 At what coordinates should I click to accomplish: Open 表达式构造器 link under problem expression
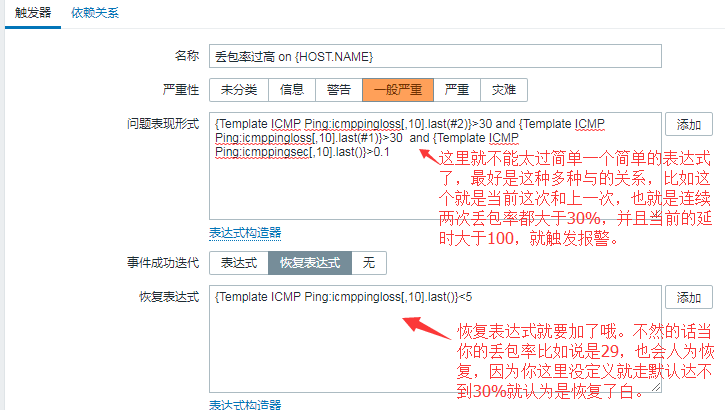(x=245, y=233)
